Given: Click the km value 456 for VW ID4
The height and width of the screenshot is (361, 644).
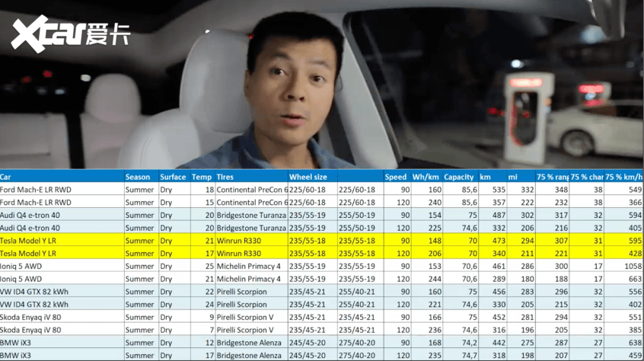Looking at the screenshot, I should (499, 292).
